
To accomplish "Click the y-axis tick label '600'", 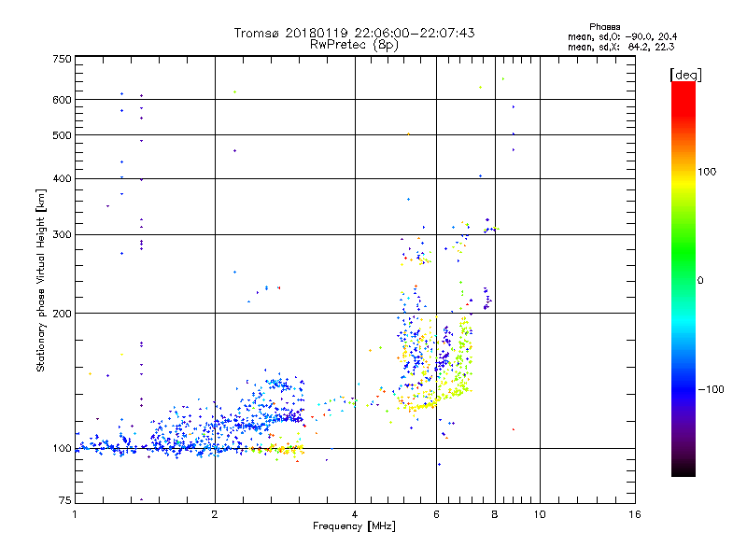I will click(x=62, y=100).
